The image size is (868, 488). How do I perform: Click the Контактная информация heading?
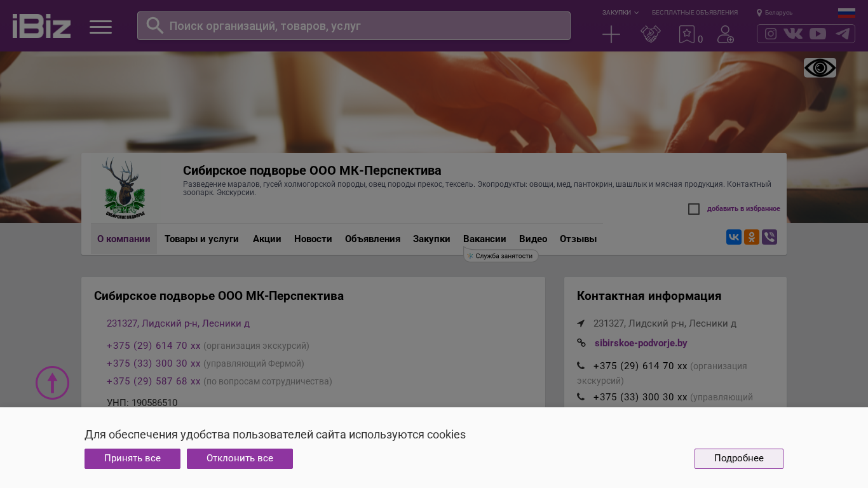[x=649, y=296]
